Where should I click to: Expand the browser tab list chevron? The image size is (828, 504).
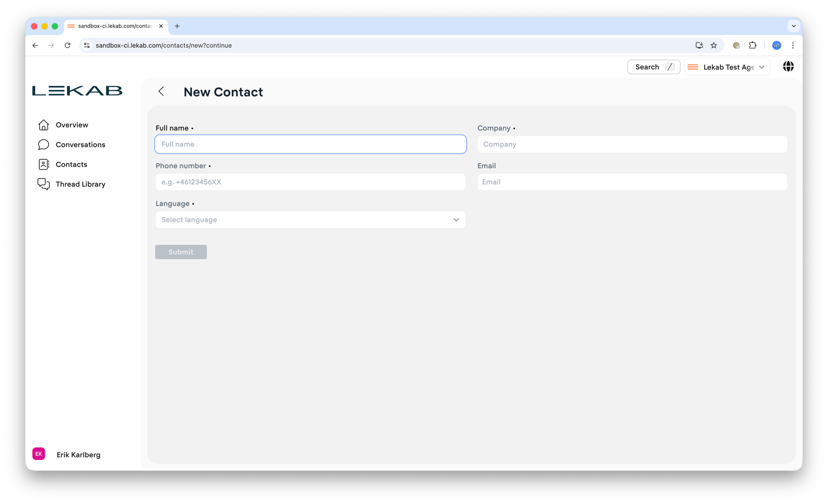pos(794,26)
